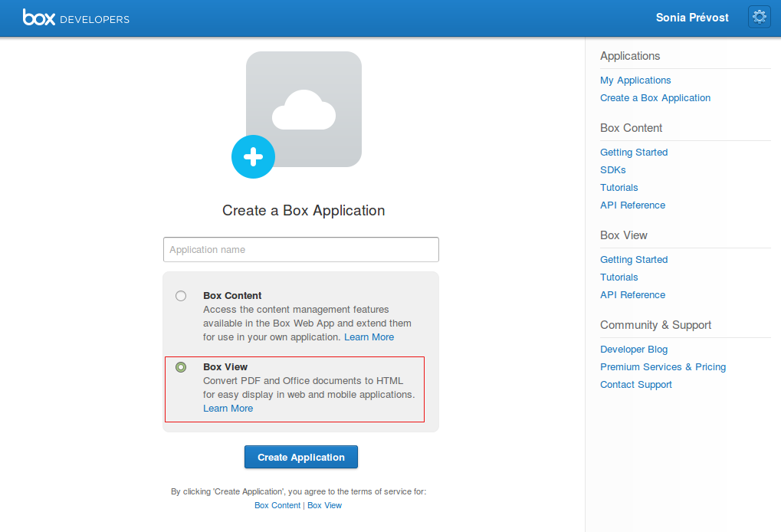The image size is (781, 532).
Task: Open Premium Services & Pricing
Action: point(663,367)
